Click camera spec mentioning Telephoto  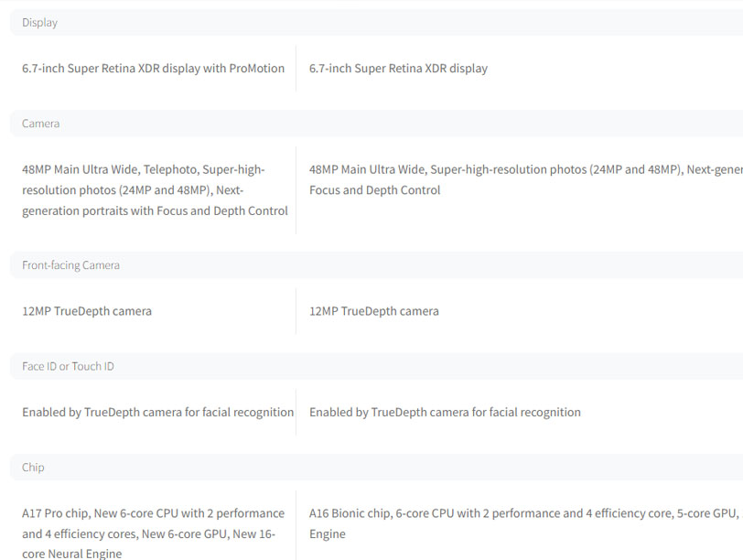click(155, 190)
